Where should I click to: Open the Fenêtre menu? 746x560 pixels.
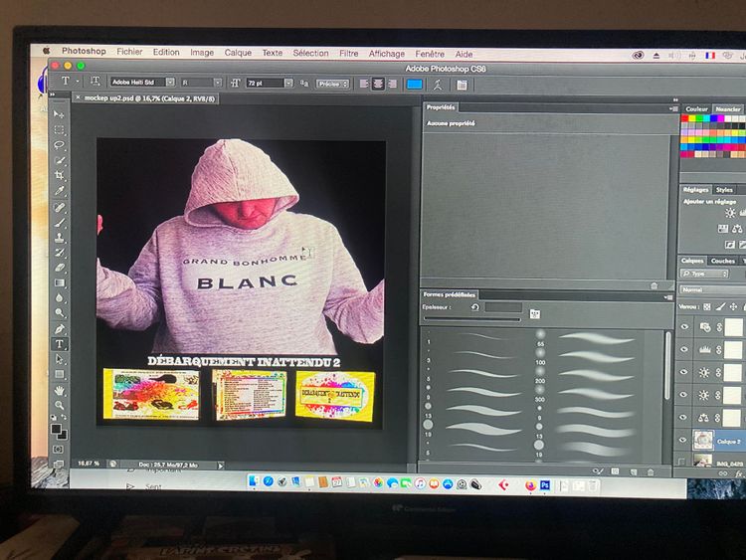click(x=430, y=54)
